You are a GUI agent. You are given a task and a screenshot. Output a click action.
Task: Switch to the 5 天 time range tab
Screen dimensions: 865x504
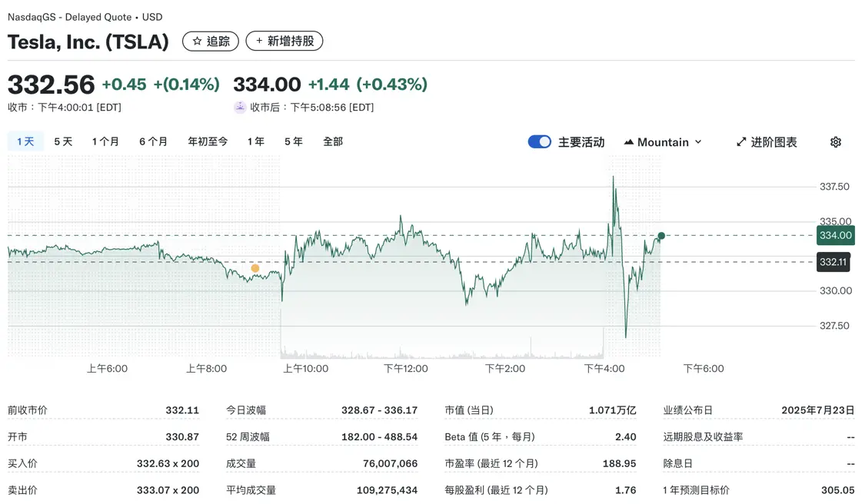63,141
